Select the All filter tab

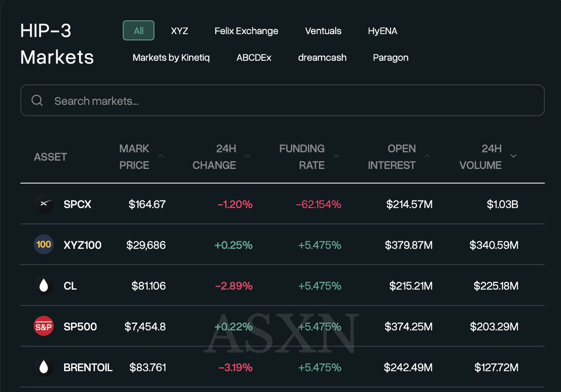coord(139,31)
